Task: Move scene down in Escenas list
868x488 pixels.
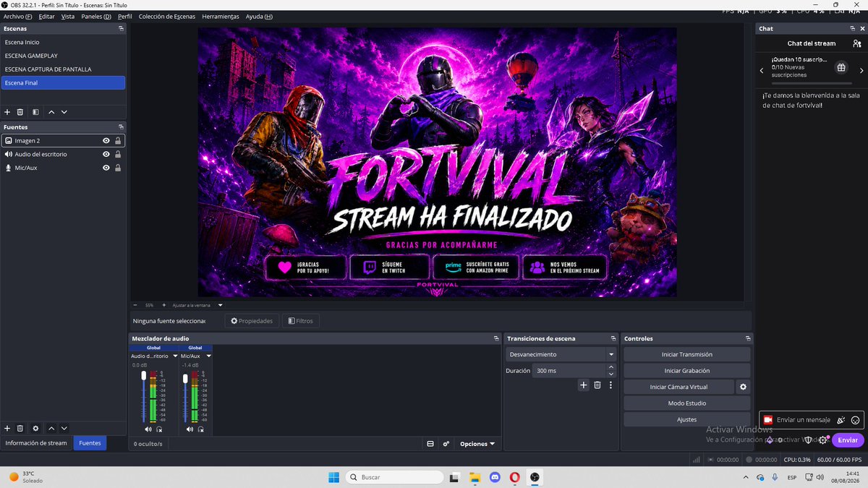Action: pyautogui.click(x=64, y=112)
